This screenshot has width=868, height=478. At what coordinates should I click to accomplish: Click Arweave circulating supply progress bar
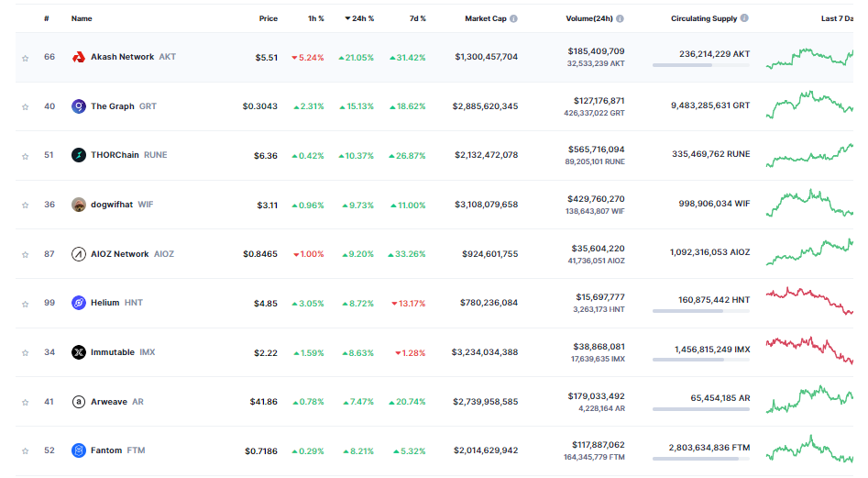click(x=701, y=409)
